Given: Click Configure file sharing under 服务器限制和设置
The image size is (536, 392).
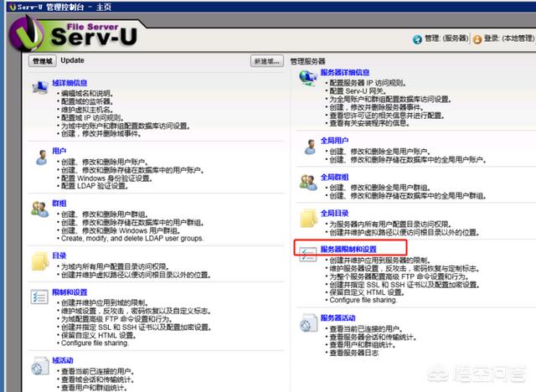Looking at the screenshot, I should (363, 300).
